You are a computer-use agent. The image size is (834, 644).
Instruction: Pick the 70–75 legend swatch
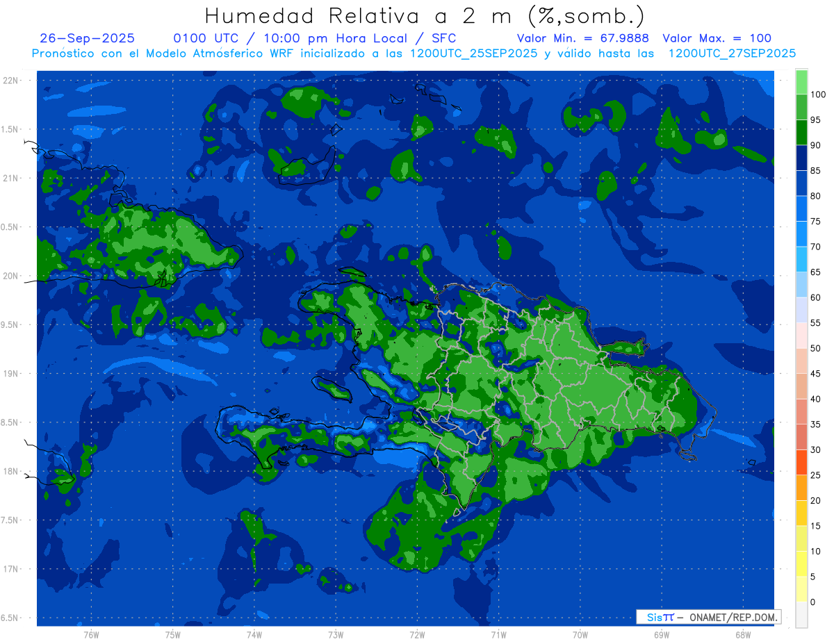click(x=801, y=234)
